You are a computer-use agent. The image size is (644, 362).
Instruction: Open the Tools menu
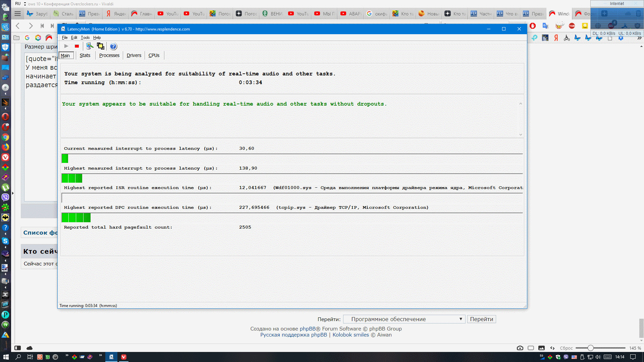point(85,38)
